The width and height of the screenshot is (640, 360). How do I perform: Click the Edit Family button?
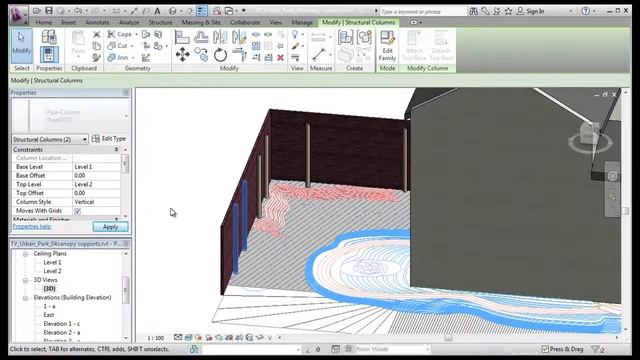tap(387, 46)
